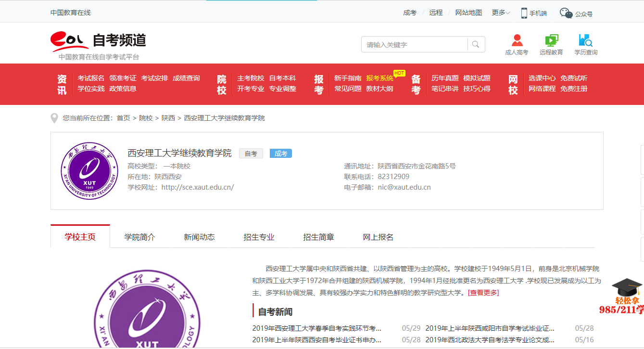Open 成人高考 icon link
Screen dimensions: 644x349
517,44
